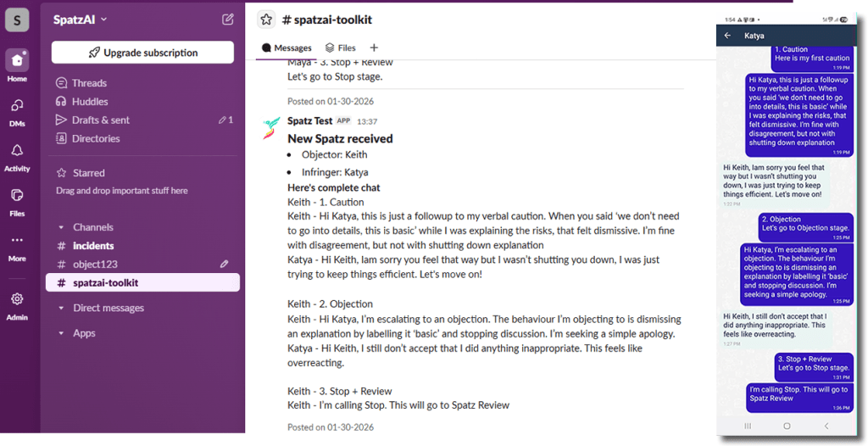
Task: Open the incidents channel
Action: [x=93, y=246]
